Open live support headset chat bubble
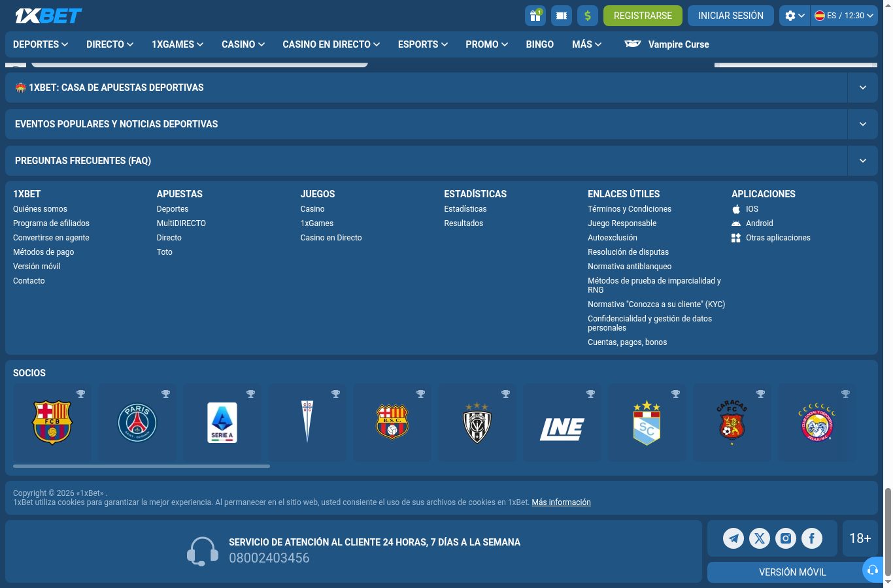 [x=873, y=570]
